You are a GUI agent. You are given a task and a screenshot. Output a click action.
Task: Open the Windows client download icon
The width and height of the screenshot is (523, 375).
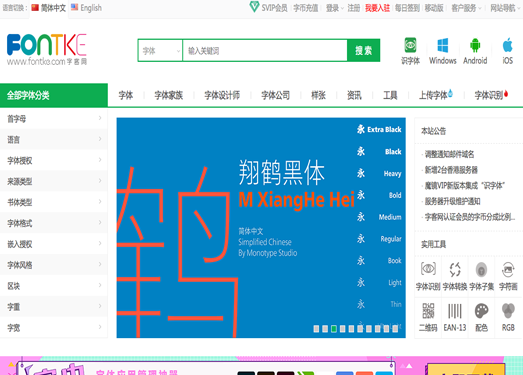443,46
